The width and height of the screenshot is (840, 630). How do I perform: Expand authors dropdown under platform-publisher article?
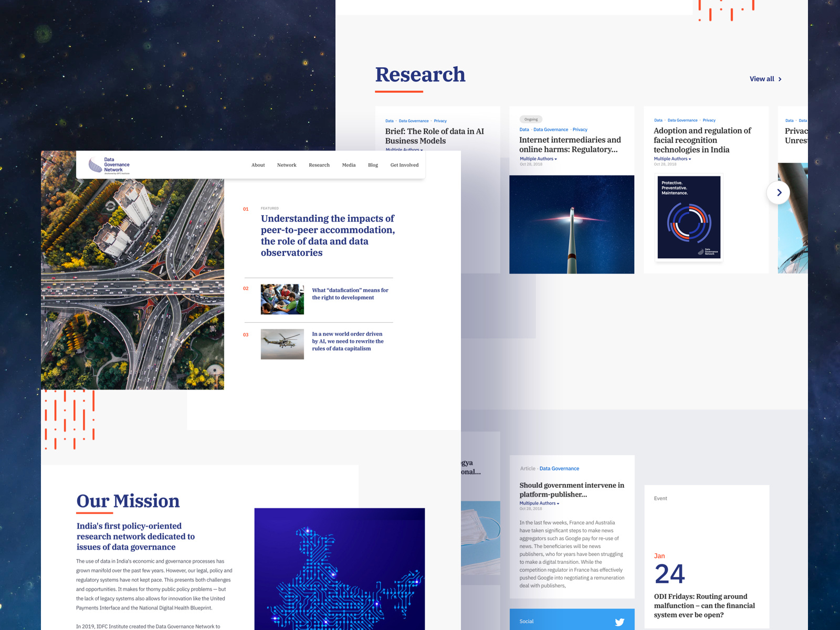pos(539,503)
